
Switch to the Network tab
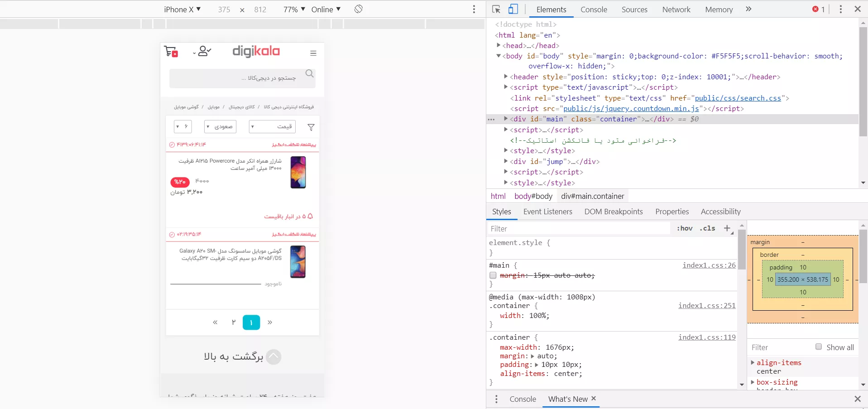click(x=676, y=10)
